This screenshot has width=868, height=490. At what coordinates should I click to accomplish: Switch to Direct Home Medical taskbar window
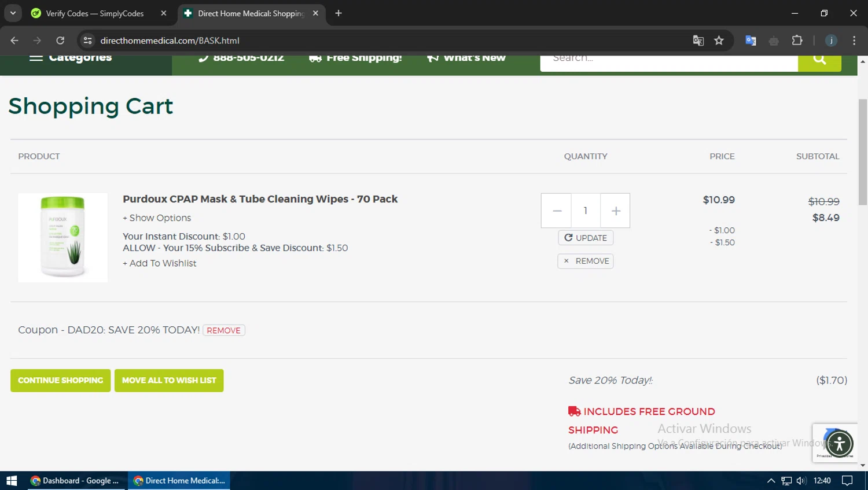pos(179,481)
